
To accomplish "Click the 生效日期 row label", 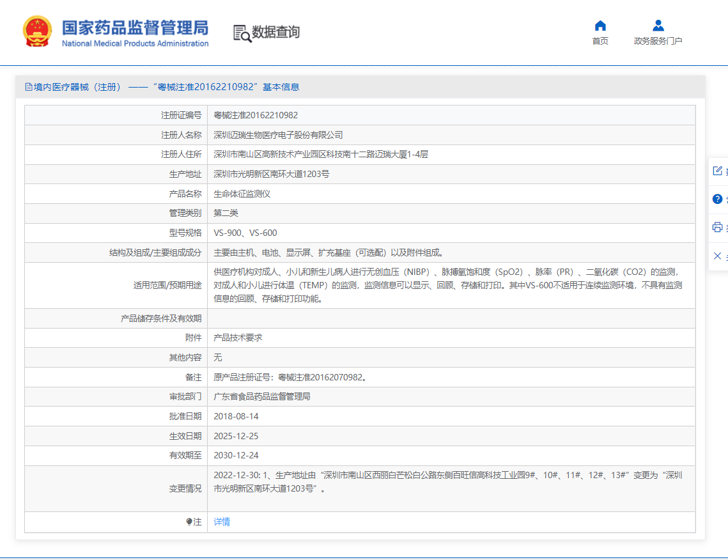I will pyautogui.click(x=185, y=436).
